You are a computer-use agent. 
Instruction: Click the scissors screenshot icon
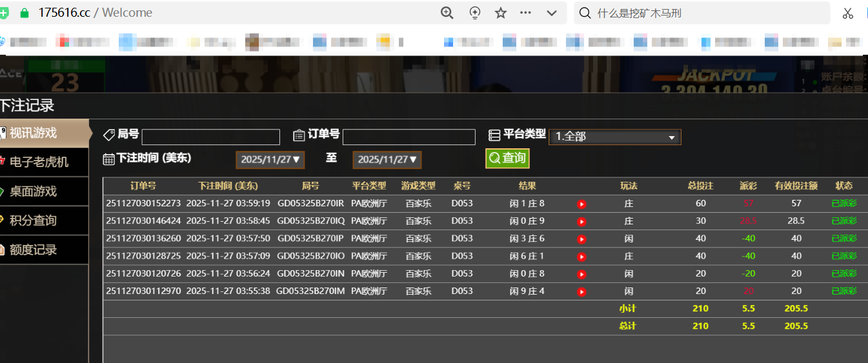pyautogui.click(x=848, y=13)
